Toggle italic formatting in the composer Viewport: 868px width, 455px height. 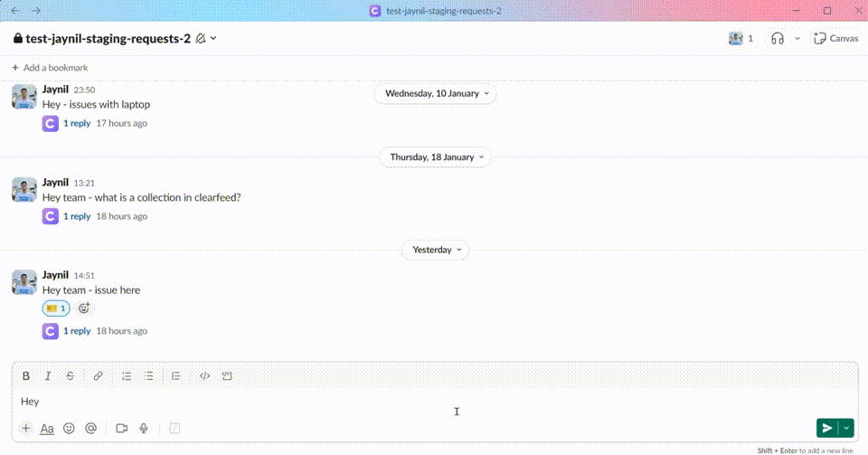tap(48, 375)
